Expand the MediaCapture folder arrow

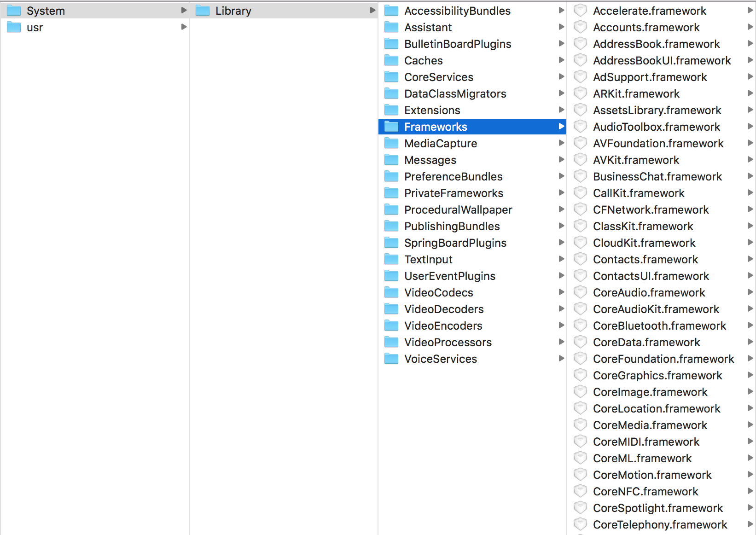point(561,143)
